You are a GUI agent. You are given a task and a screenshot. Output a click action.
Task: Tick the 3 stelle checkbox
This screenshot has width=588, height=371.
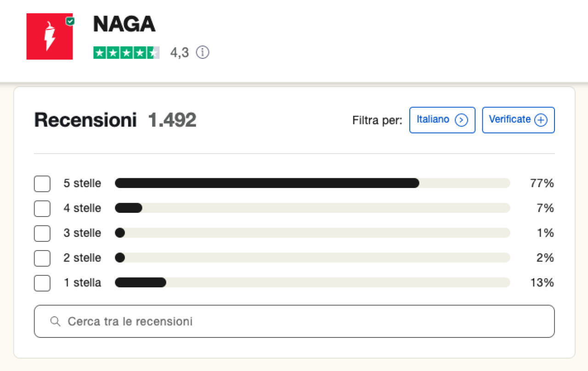(x=42, y=233)
